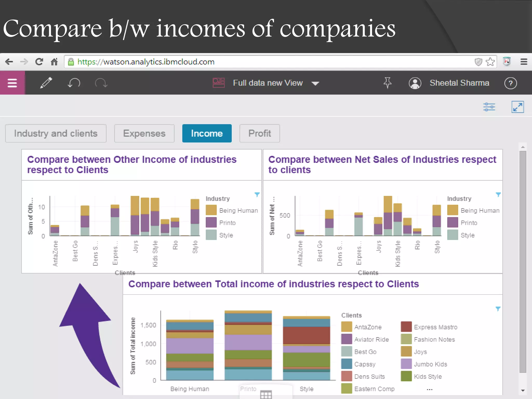Click the vertical scrollbar thumb
Screen dimensions: 532x399
[523, 262]
